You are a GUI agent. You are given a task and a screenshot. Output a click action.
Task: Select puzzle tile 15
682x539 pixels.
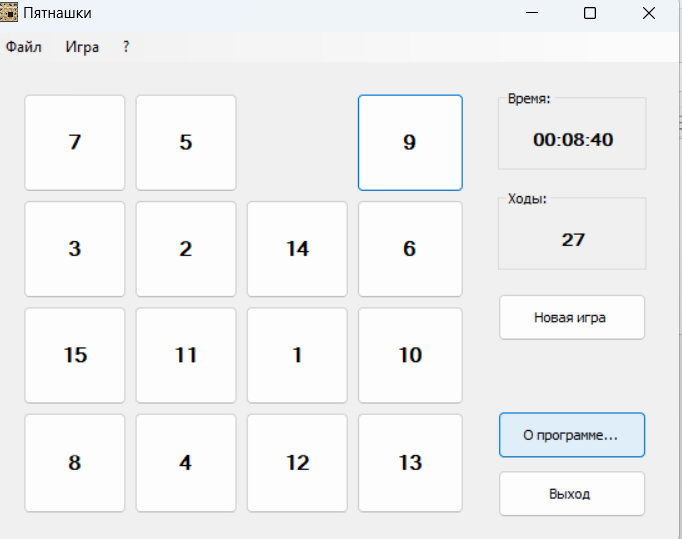(75, 355)
